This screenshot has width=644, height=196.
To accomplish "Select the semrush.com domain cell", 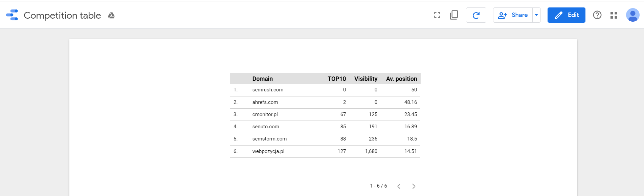I will coord(268,90).
